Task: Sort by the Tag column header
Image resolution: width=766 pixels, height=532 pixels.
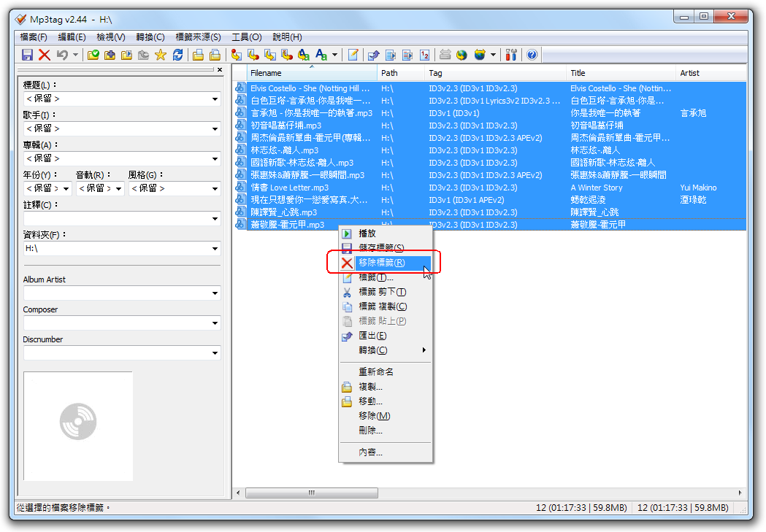Action: coord(496,73)
